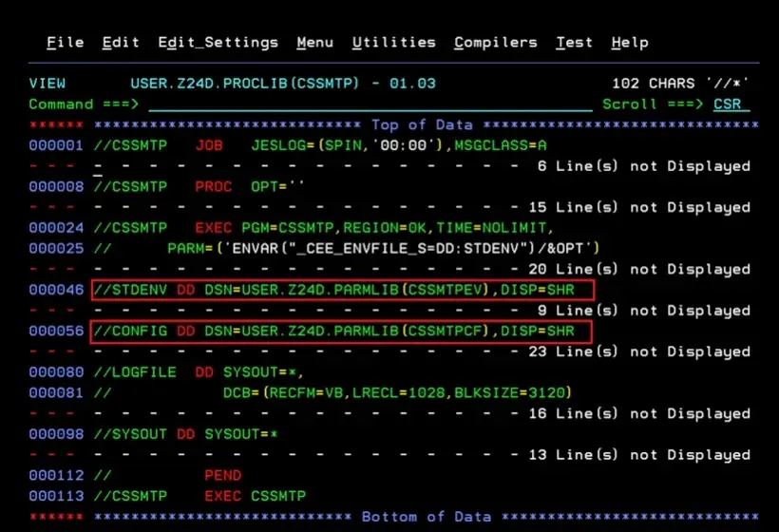The width and height of the screenshot is (779, 532).
Task: Open the Edit menu
Action: pyautogui.click(x=121, y=43)
